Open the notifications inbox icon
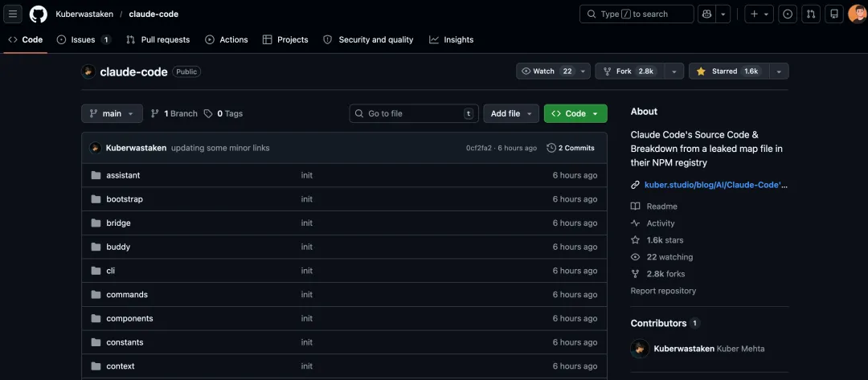 [834, 14]
